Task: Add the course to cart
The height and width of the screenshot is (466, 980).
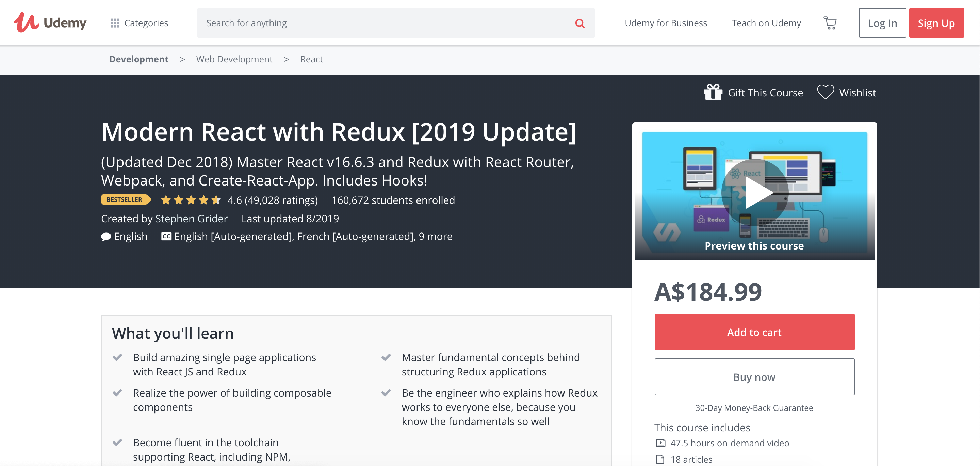Action: coord(754,332)
